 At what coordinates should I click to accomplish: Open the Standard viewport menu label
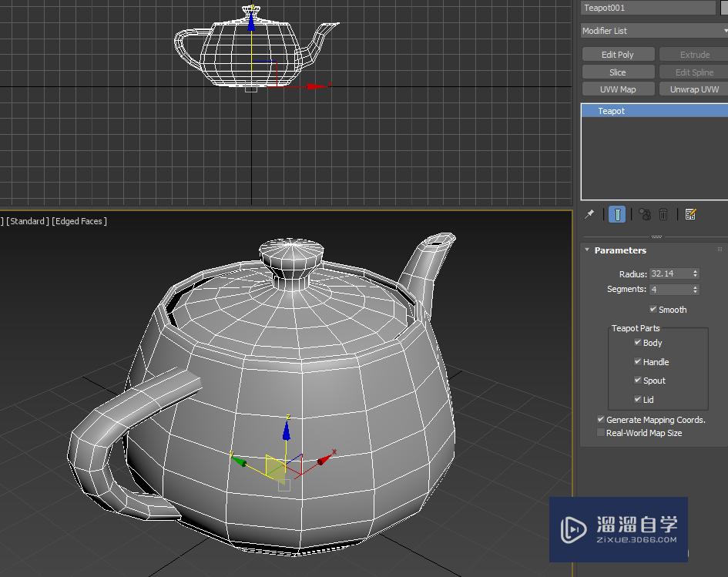click(x=29, y=221)
